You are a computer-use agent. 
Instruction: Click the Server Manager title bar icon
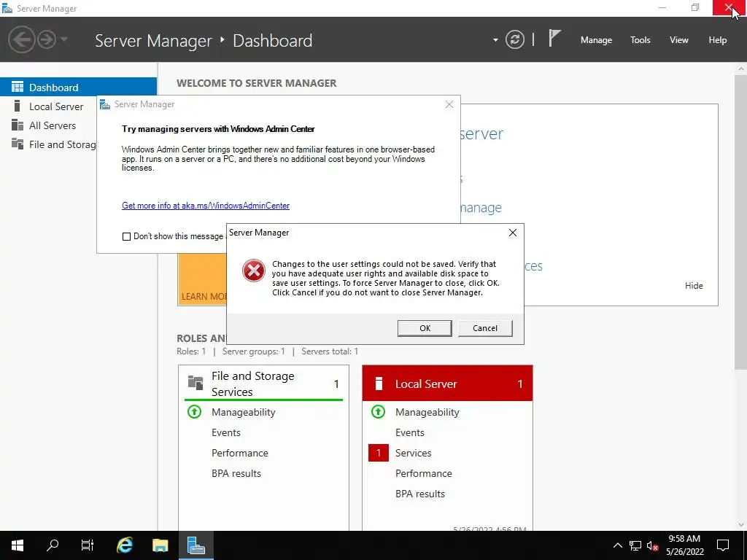(x=7, y=9)
